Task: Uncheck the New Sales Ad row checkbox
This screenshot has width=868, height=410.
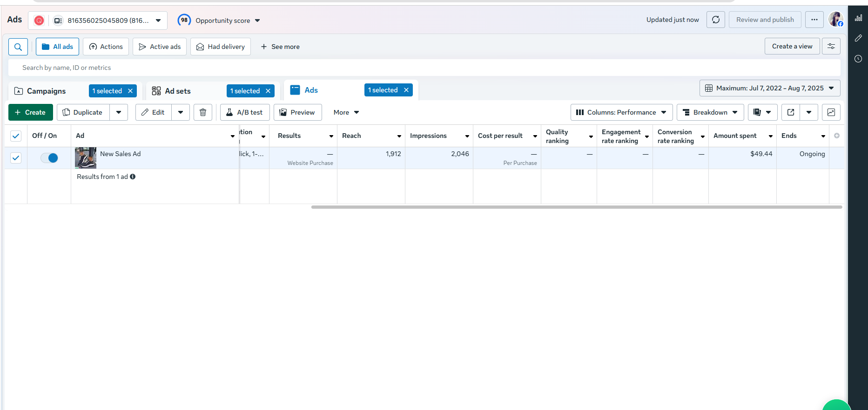Action: [16, 158]
